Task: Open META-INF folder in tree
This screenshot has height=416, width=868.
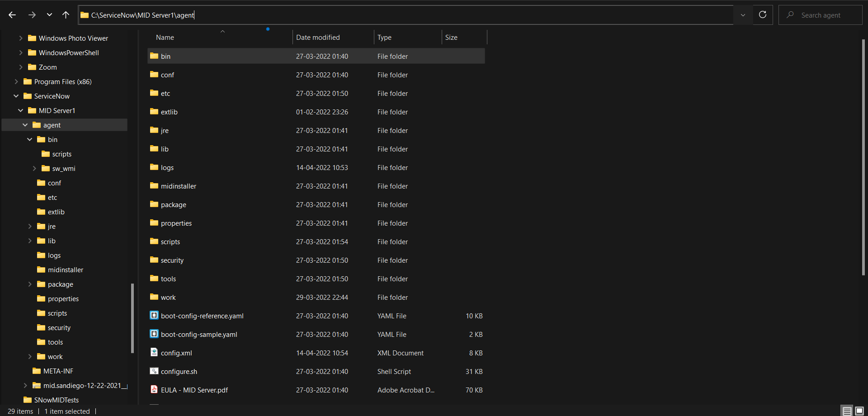Action: (x=58, y=371)
